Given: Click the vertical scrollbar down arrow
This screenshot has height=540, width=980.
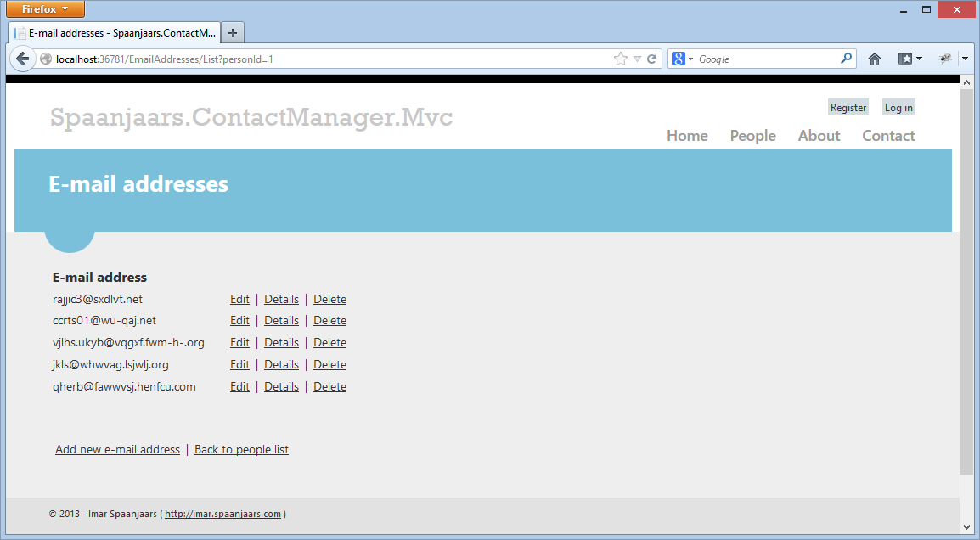Looking at the screenshot, I should [966, 526].
